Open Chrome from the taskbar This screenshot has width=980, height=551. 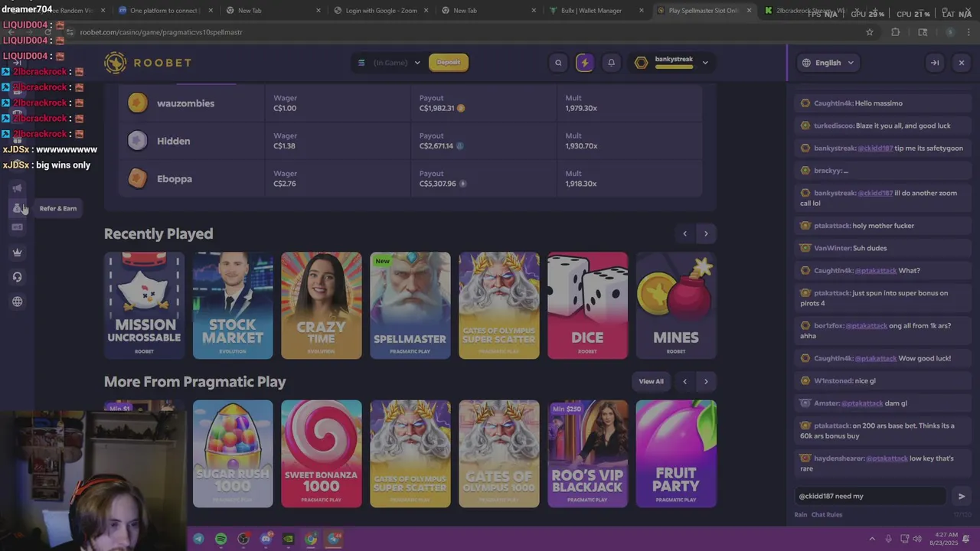coord(311,539)
